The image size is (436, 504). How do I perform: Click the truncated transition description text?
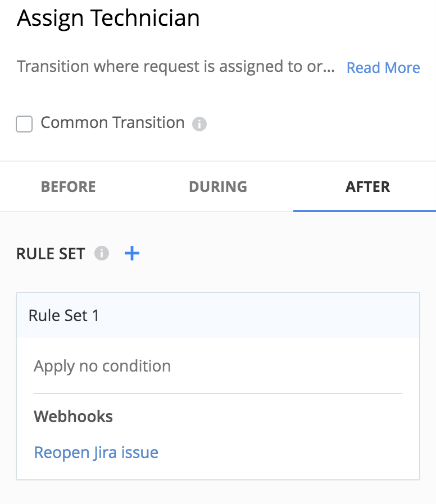point(176,67)
